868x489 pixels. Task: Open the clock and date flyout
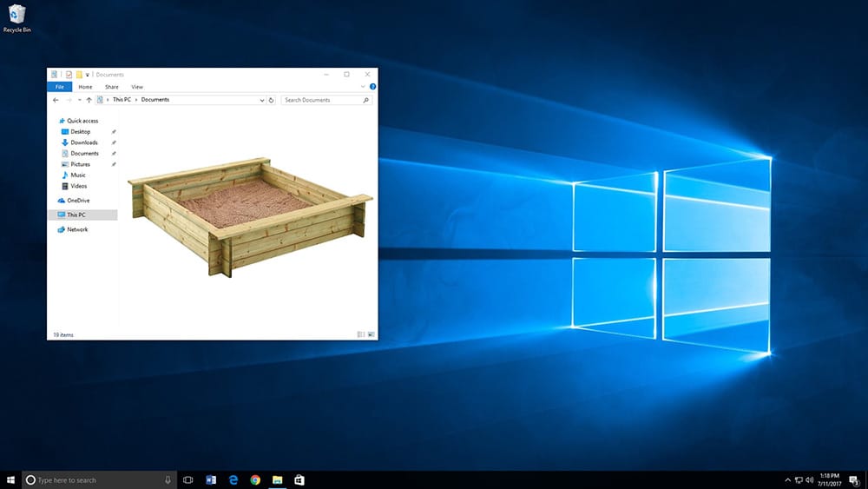click(829, 480)
